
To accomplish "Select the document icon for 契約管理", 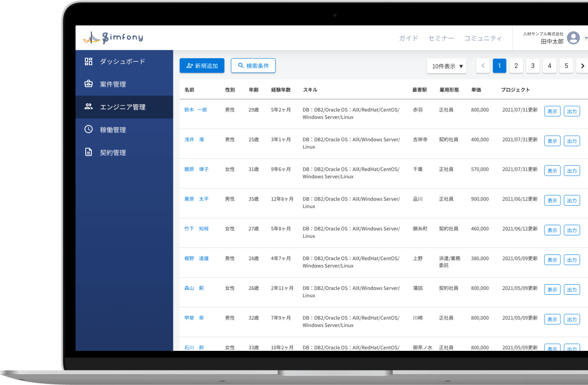I will coord(88,152).
